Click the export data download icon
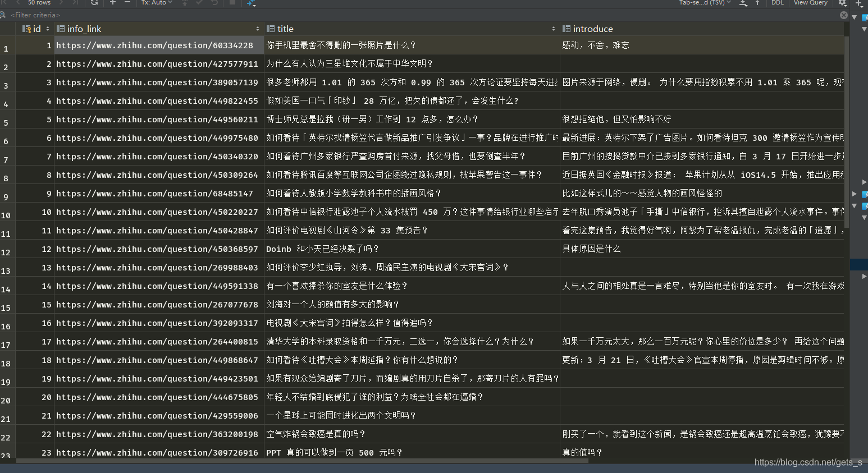Screen dimensions: 868x473 coord(743,3)
